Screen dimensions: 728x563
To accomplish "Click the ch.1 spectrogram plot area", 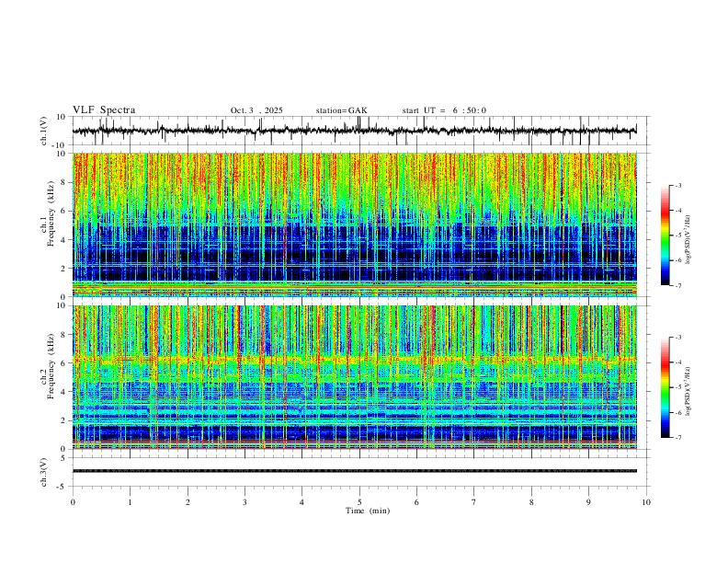I will click(355, 224).
